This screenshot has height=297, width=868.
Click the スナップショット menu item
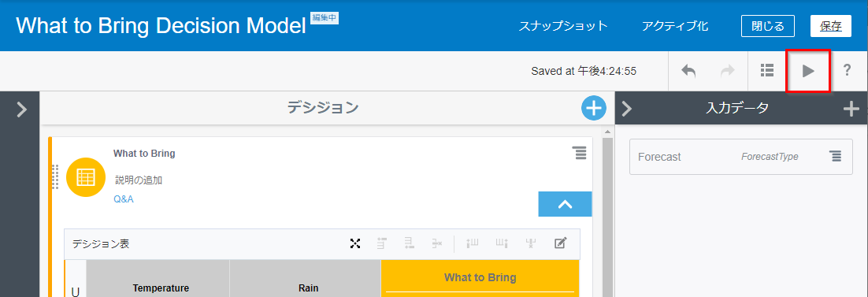click(563, 26)
